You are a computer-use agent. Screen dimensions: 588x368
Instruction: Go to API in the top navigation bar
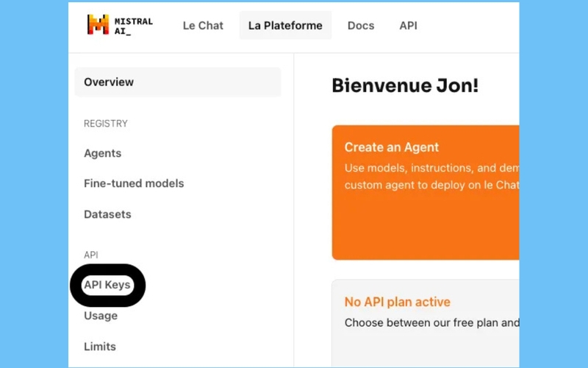click(408, 26)
